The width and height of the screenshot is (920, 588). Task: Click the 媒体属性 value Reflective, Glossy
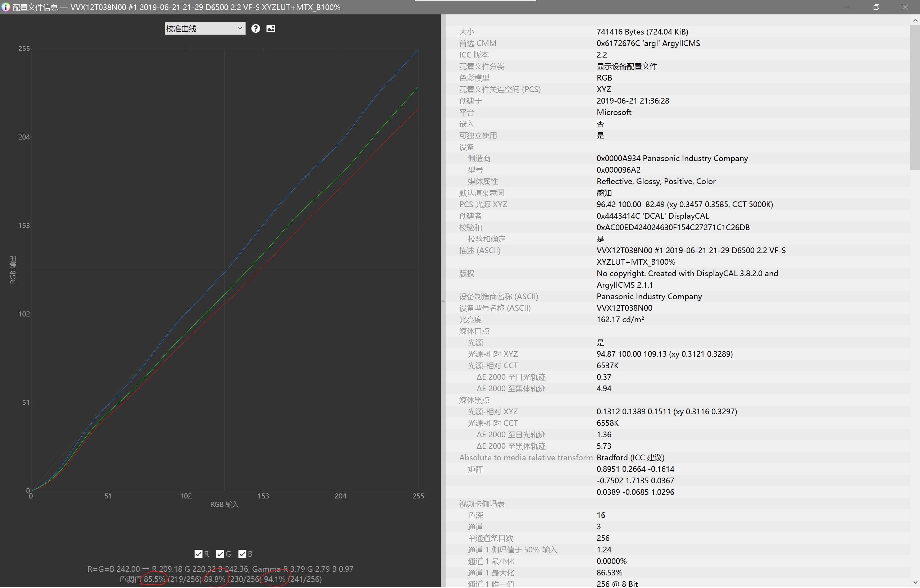656,182
